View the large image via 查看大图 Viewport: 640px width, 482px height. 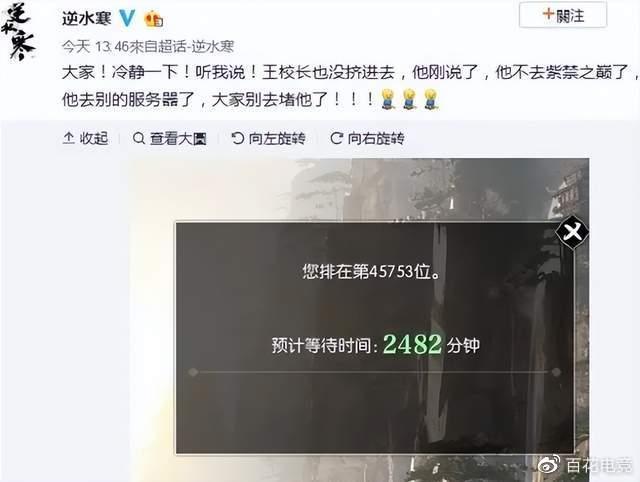point(170,139)
